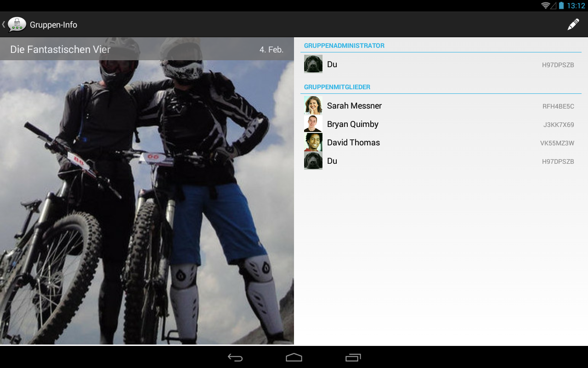Go back via the up caret
Viewport: 588px width, 368px height.
[4, 24]
